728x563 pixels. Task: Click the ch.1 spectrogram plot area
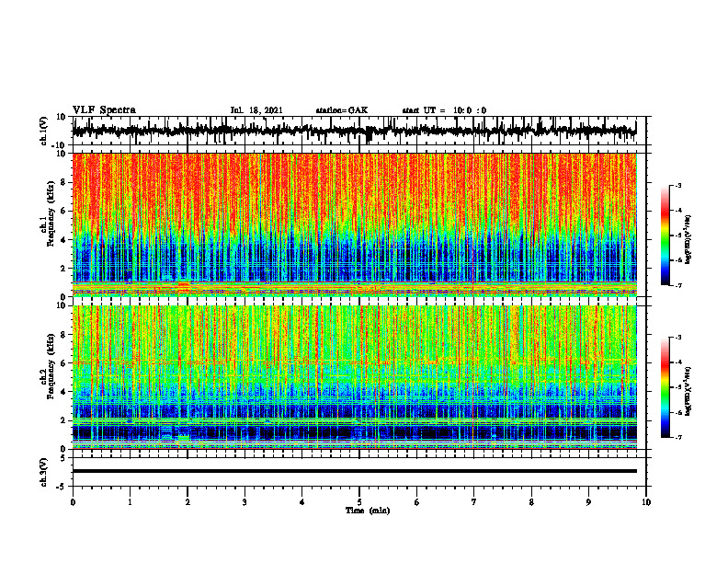click(x=354, y=224)
